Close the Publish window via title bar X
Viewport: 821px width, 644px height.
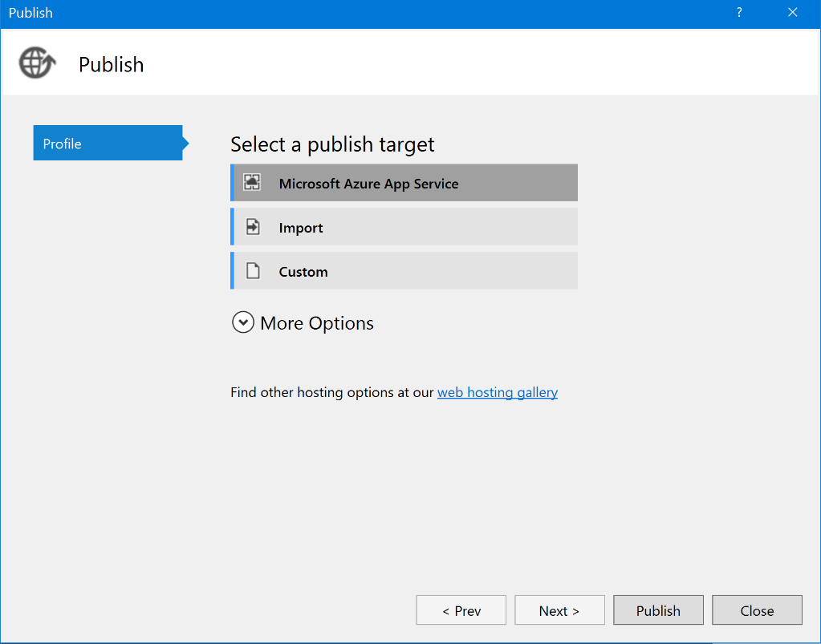(x=793, y=12)
